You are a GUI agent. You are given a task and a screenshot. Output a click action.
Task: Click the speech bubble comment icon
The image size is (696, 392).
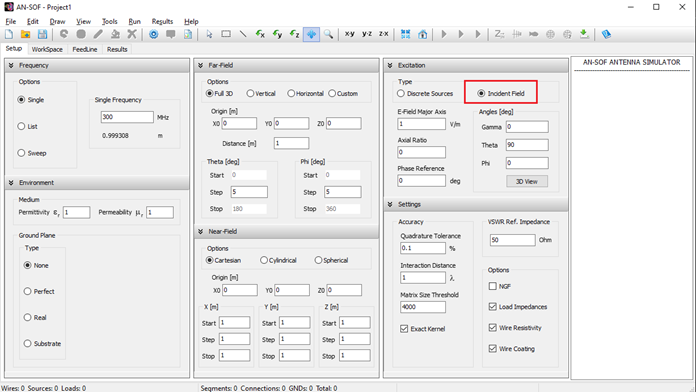(170, 34)
